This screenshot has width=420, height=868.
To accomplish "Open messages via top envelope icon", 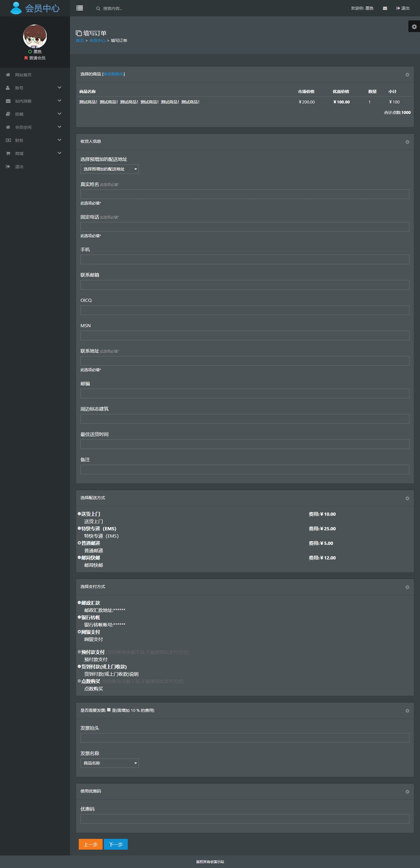I will (x=385, y=8).
